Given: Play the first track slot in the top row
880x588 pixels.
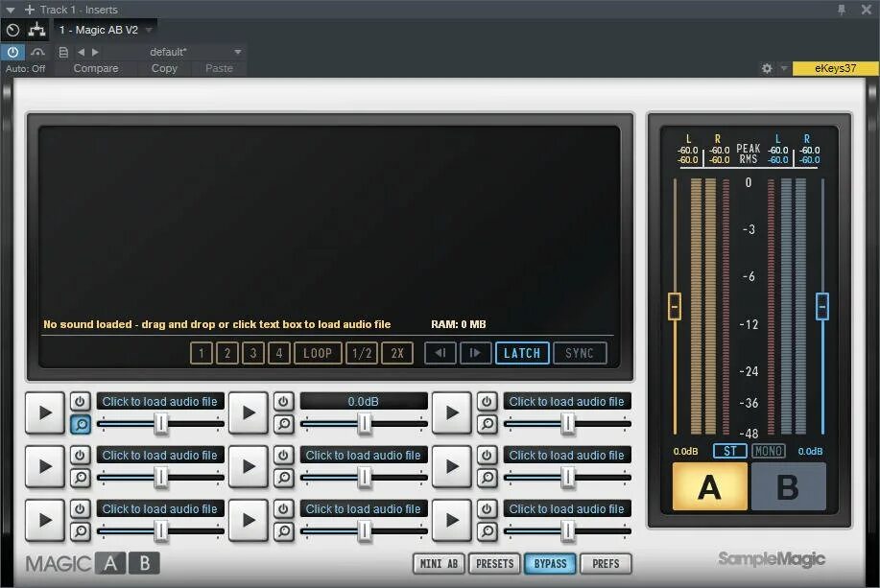Looking at the screenshot, I should [x=45, y=413].
